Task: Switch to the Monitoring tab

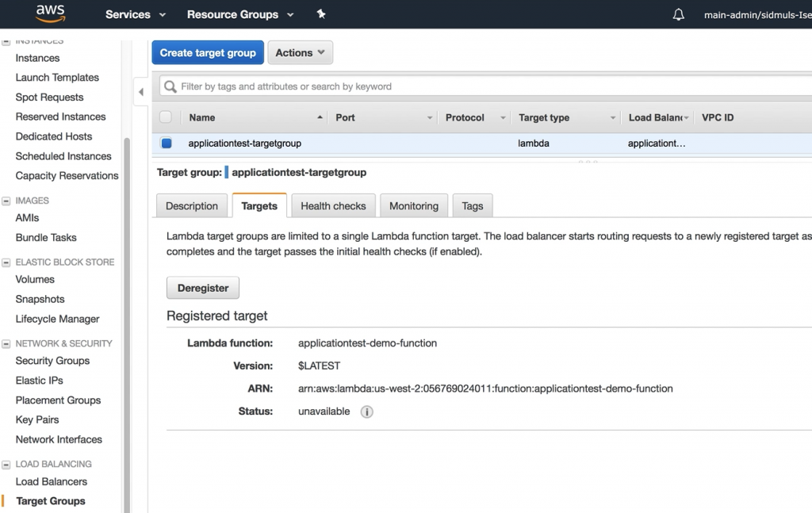Action: (413, 205)
